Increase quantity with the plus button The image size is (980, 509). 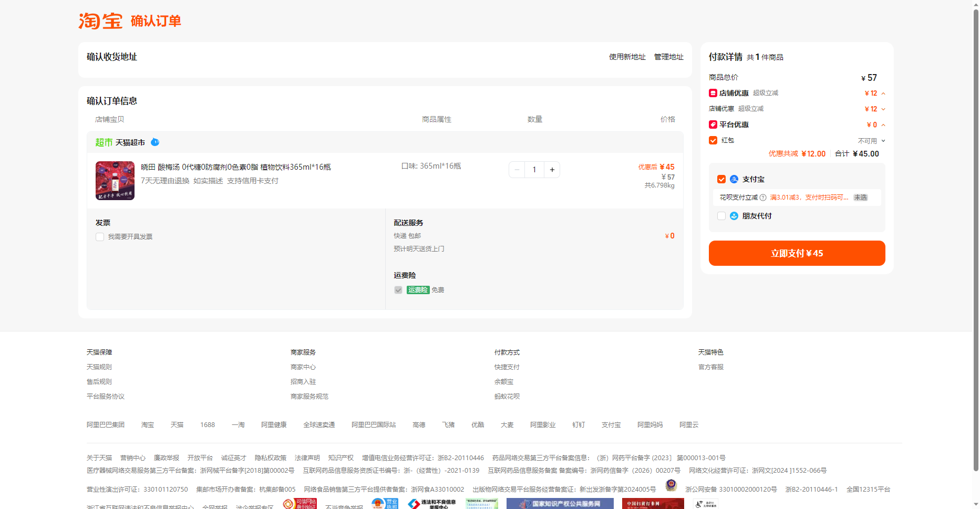(x=552, y=170)
